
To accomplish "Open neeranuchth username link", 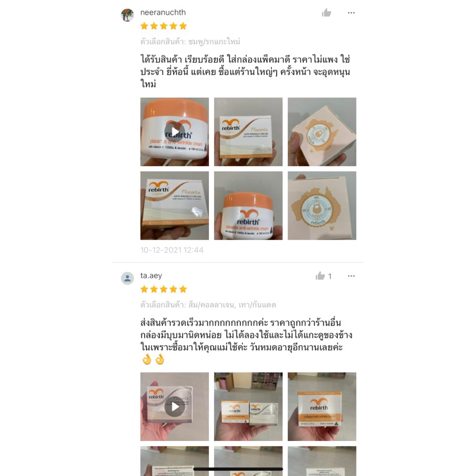I will 162,12.
